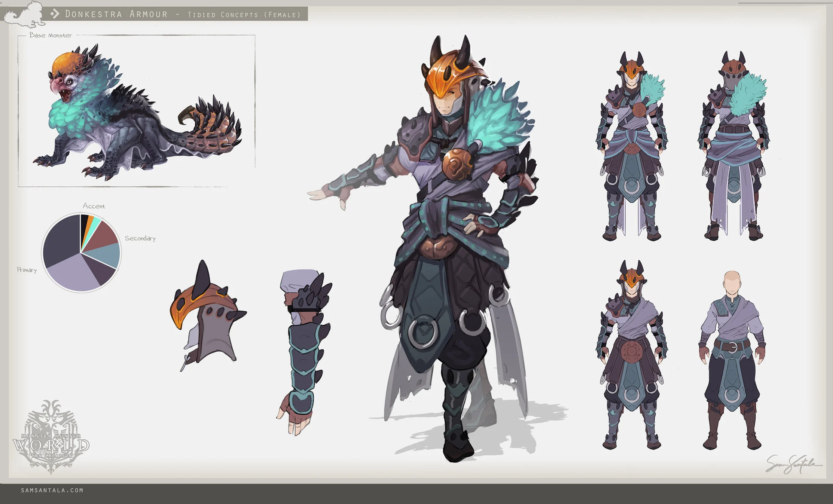
Task: Click the samsantala.com link in footer
Action: pos(52,490)
